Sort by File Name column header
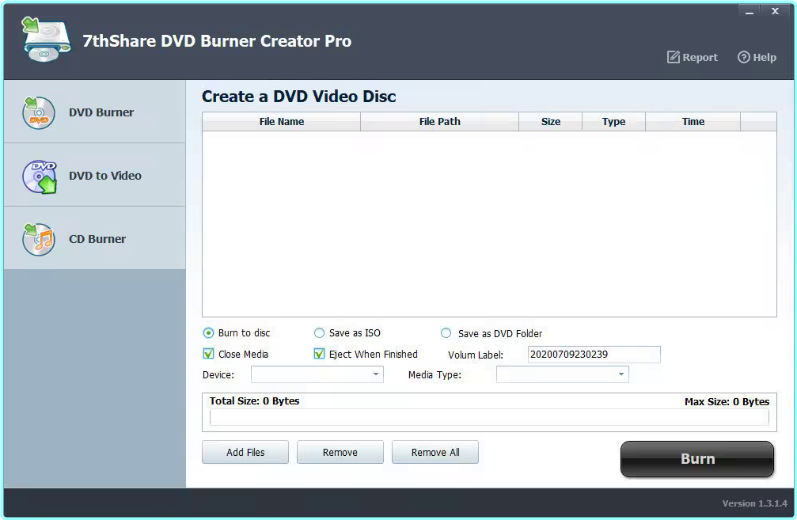 [x=282, y=121]
